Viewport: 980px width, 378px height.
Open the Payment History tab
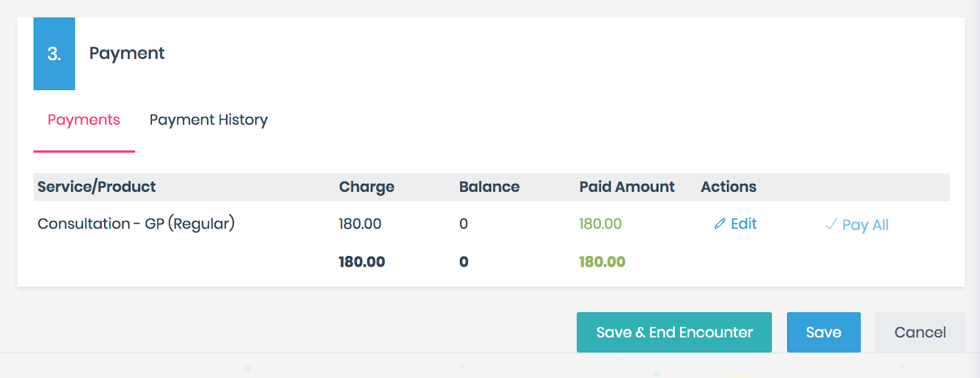pos(208,120)
